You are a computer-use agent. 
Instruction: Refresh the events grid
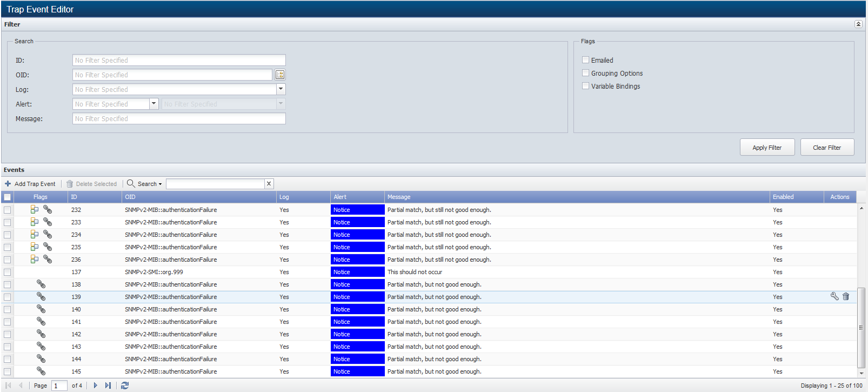[125, 386]
